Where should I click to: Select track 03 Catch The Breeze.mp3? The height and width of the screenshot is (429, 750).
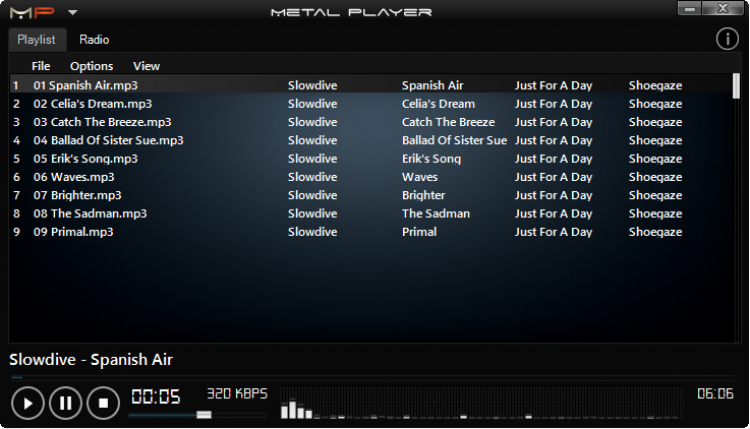(102, 122)
